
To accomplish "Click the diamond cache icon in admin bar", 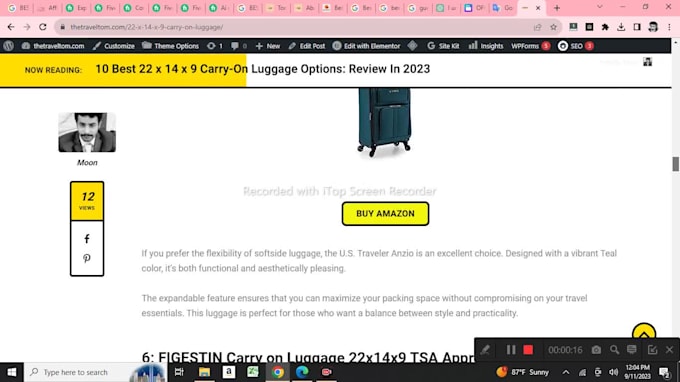I will tap(412, 46).
